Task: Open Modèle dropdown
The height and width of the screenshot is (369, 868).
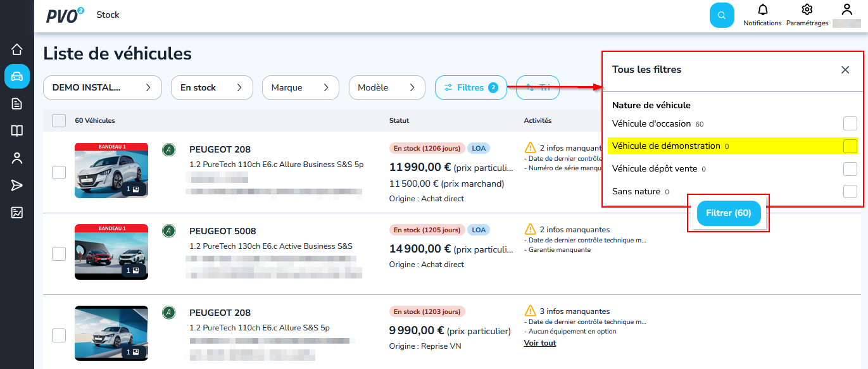Action: pyautogui.click(x=387, y=87)
